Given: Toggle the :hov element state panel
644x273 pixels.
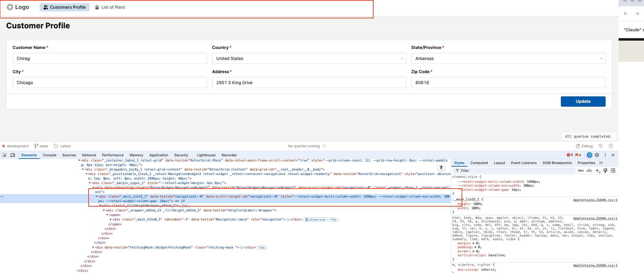Looking at the screenshot, I should [581, 171].
